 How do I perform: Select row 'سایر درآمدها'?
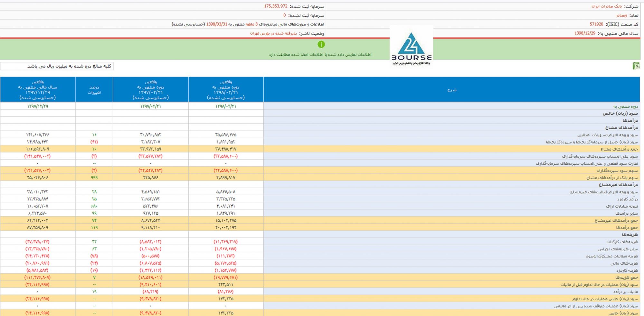point(320,213)
